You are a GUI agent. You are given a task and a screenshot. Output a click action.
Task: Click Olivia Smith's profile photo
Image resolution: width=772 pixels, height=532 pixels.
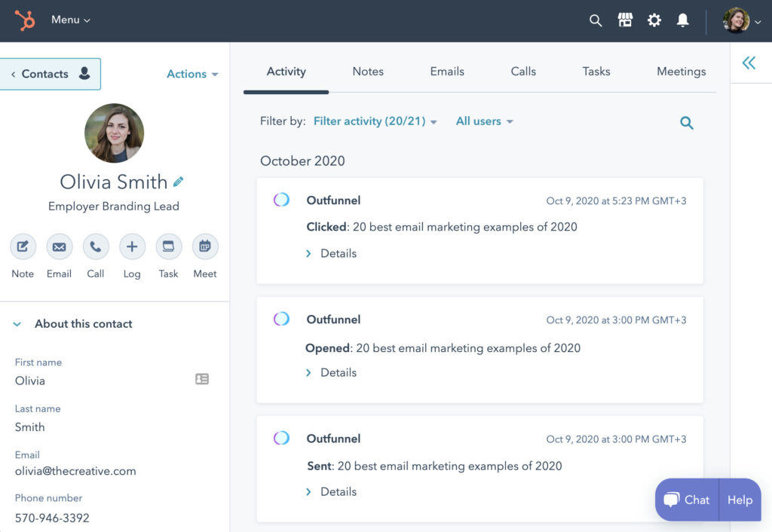coord(114,133)
